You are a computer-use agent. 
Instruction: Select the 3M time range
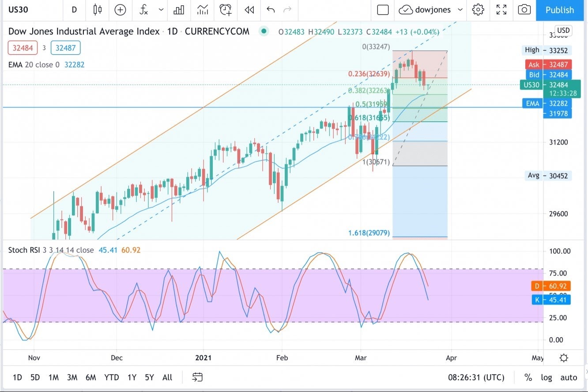pyautogui.click(x=72, y=377)
